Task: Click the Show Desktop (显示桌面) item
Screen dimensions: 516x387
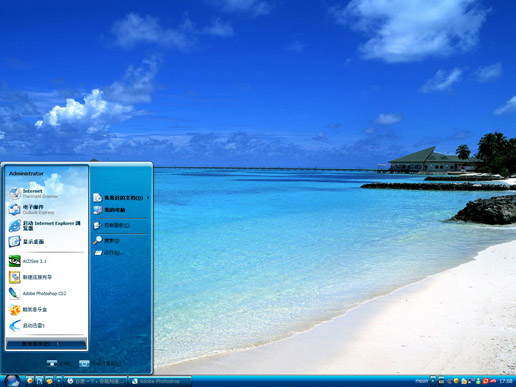Action: point(46,242)
